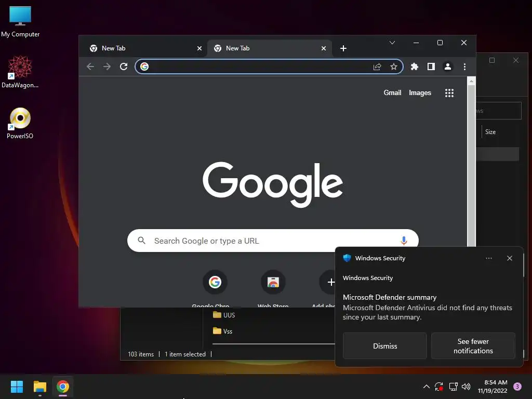Open Chrome's three-dot menu

(x=464, y=66)
